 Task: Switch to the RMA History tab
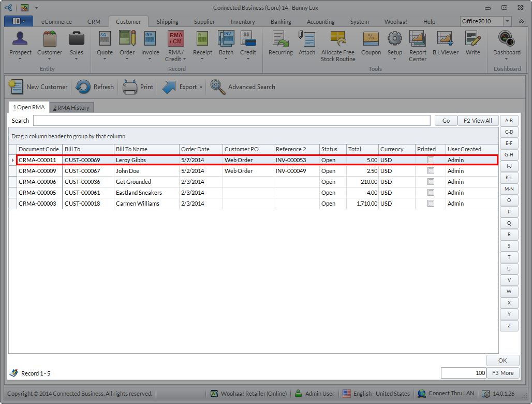[71, 108]
